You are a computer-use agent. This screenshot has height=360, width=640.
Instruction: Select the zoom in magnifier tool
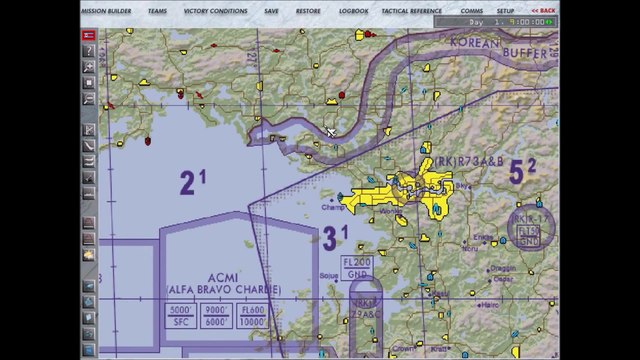(89, 67)
